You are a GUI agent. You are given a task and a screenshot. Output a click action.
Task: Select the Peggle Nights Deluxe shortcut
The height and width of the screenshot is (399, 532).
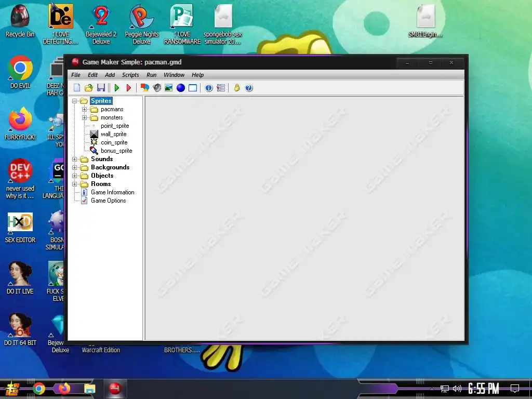coord(141,24)
